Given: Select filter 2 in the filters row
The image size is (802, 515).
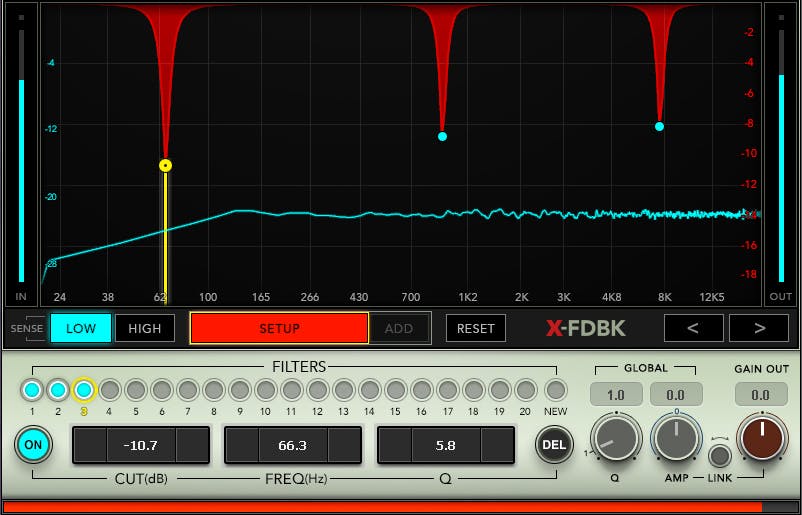Looking at the screenshot, I should [58, 390].
